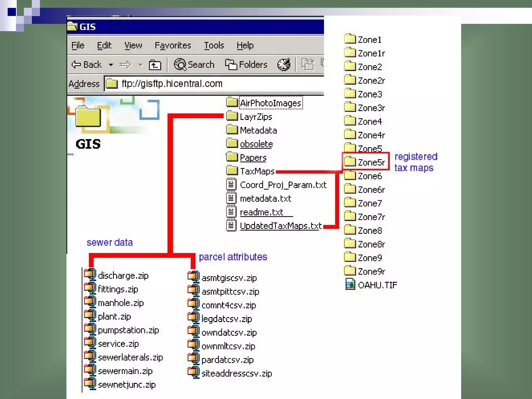532x399 pixels.
Task: Open the Coord_Proj_Param.txt text file
Action: (283, 185)
